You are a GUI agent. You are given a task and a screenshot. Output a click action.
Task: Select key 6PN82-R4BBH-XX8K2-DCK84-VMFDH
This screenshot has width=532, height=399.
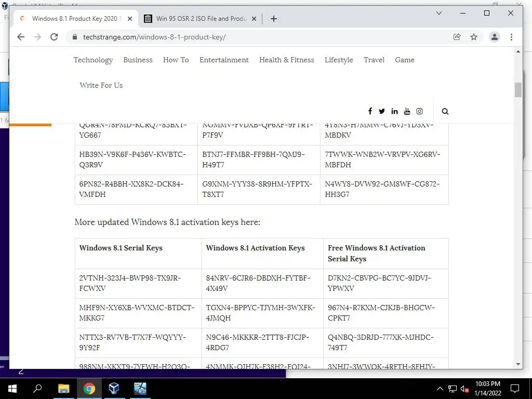(131, 189)
